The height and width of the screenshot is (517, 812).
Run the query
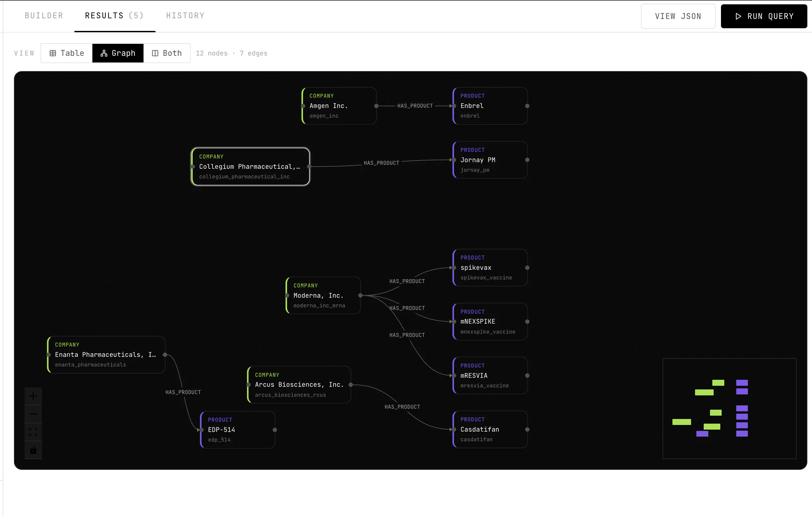(764, 16)
